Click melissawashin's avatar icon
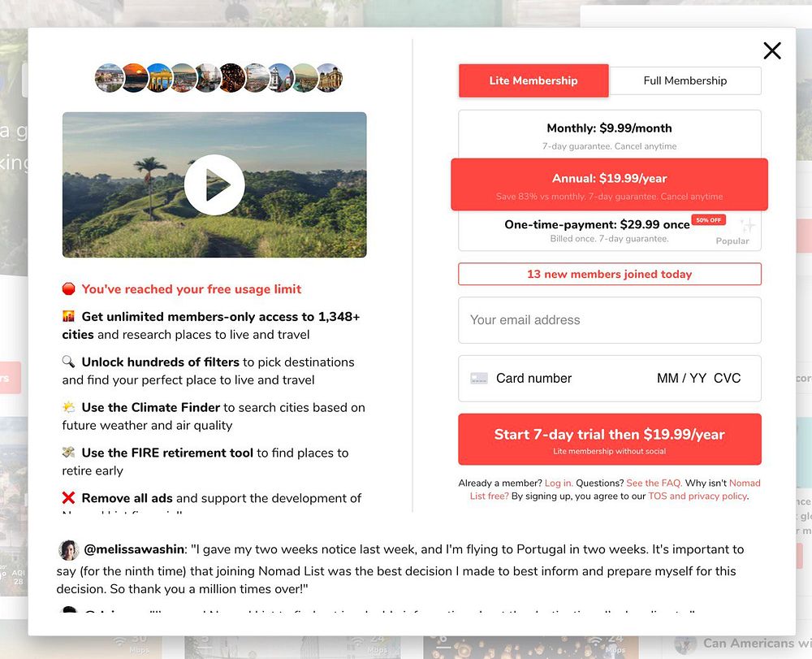 [68, 550]
